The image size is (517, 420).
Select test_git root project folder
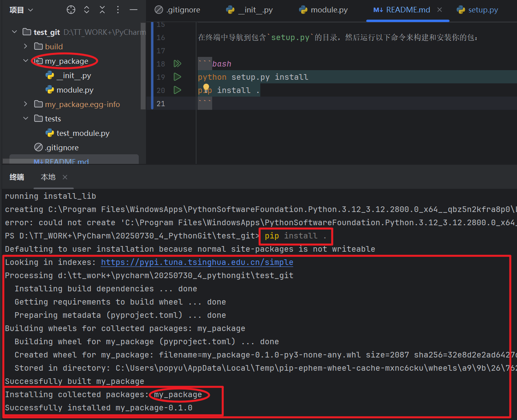(x=47, y=32)
